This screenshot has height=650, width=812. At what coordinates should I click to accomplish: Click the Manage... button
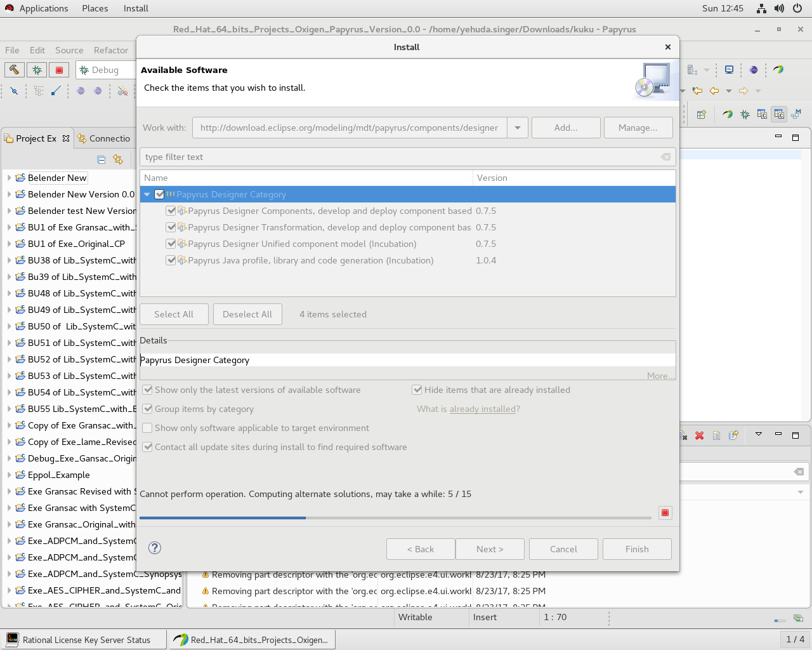638,128
